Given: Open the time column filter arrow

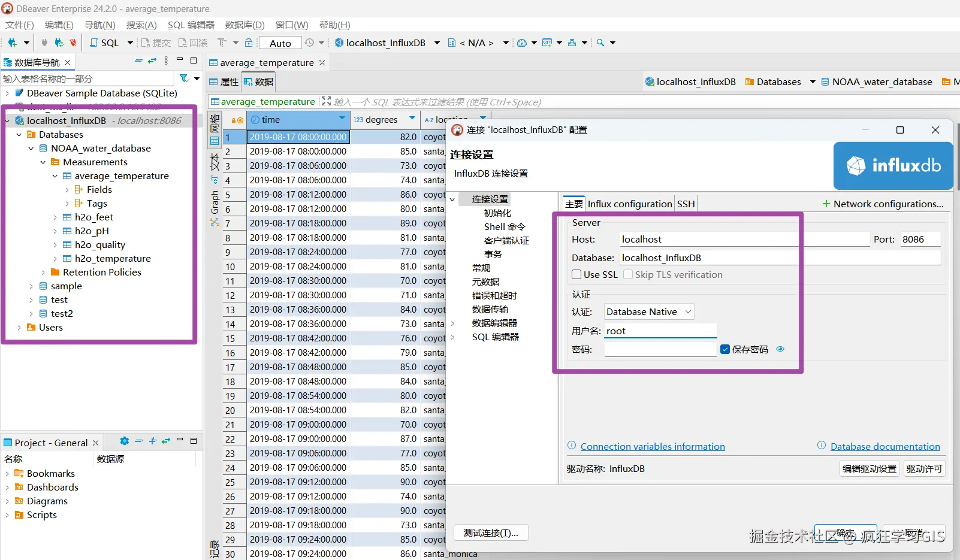Looking at the screenshot, I should click(x=342, y=118).
